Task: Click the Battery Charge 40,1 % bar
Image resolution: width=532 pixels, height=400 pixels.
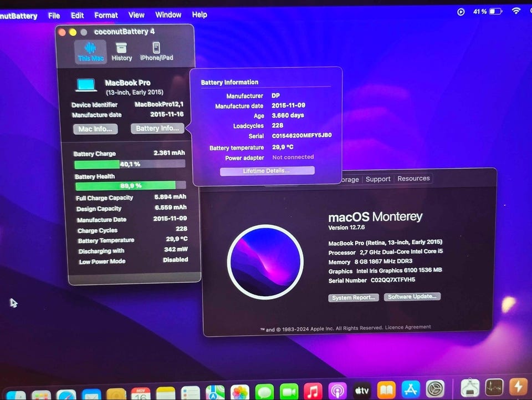Action: coord(130,164)
